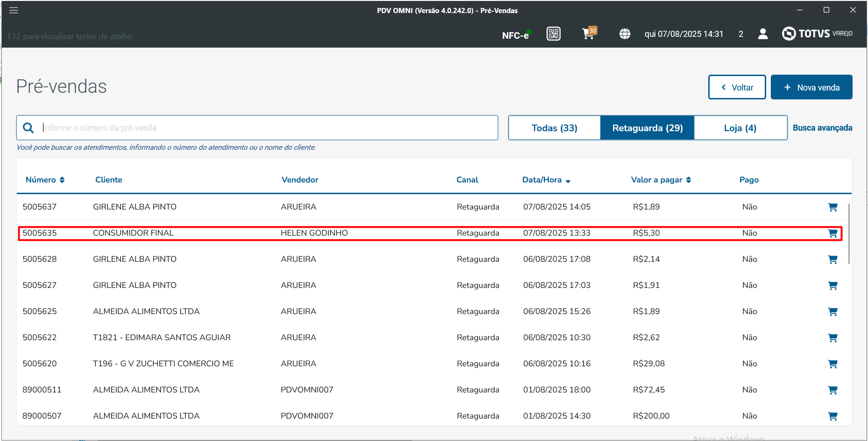Viewport: 868px width, 441px height.
Task: Open shopping cart with 33 badge
Action: (x=590, y=33)
